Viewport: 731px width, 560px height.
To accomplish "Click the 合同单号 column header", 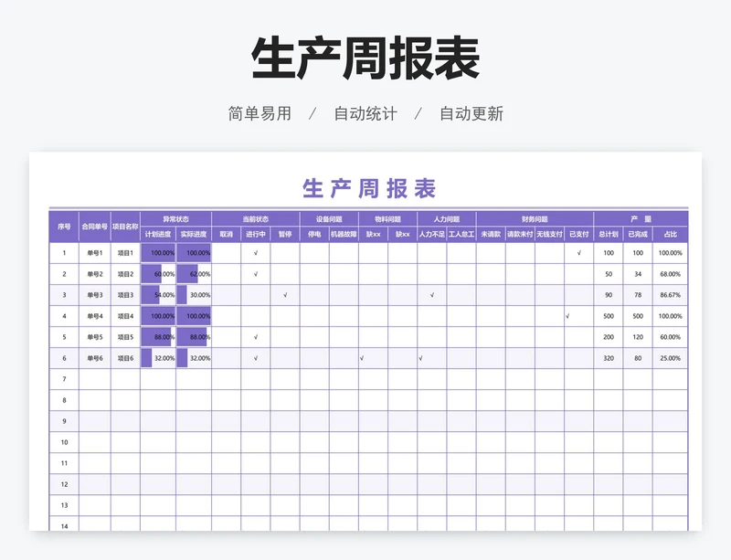I will pos(95,227).
